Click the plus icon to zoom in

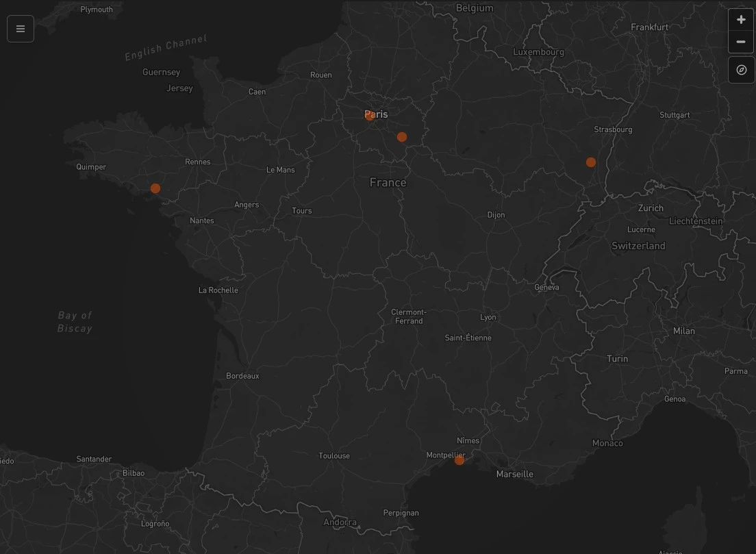(741, 18)
